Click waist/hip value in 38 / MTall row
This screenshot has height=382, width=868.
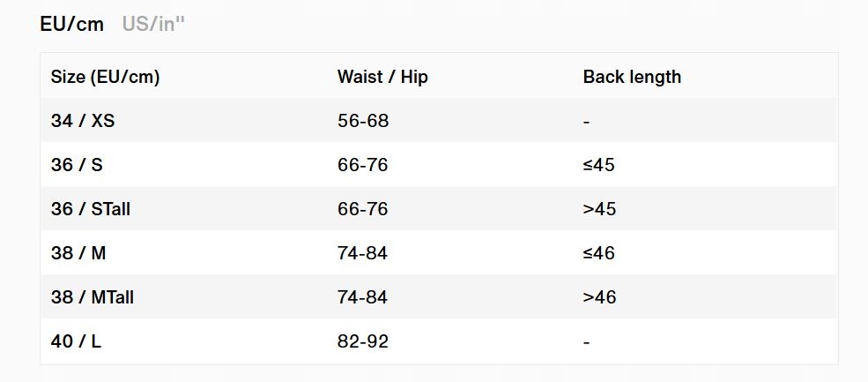coord(363,297)
